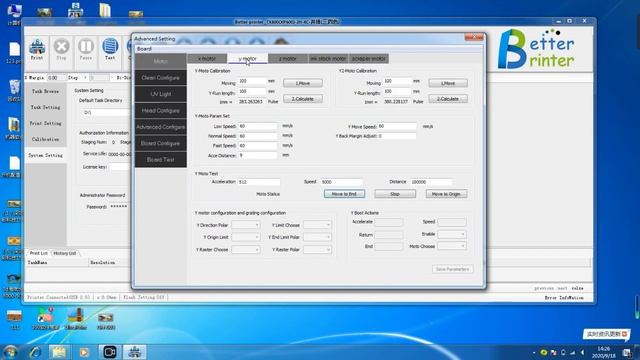Switch to Better Printer taskbar icon

134,352
